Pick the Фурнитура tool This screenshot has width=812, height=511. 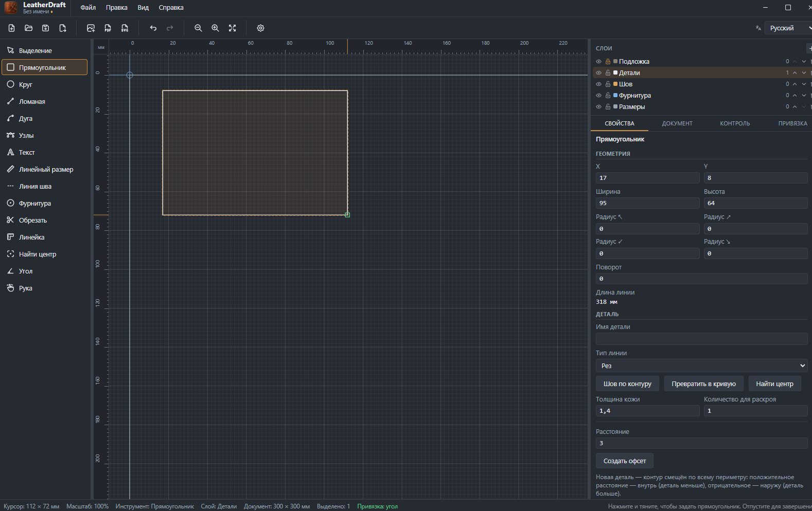click(x=45, y=203)
